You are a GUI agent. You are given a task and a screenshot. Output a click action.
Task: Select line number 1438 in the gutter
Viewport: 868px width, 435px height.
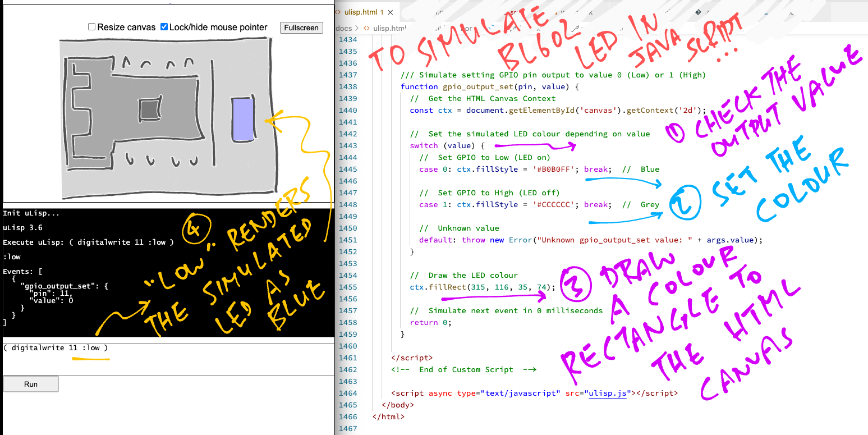tap(348, 86)
